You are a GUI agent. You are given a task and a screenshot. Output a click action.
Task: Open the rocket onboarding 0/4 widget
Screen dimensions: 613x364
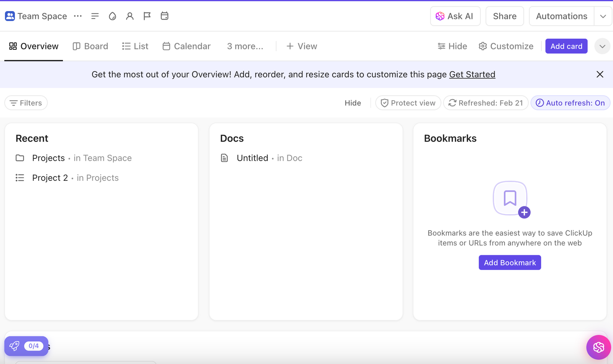click(26, 346)
